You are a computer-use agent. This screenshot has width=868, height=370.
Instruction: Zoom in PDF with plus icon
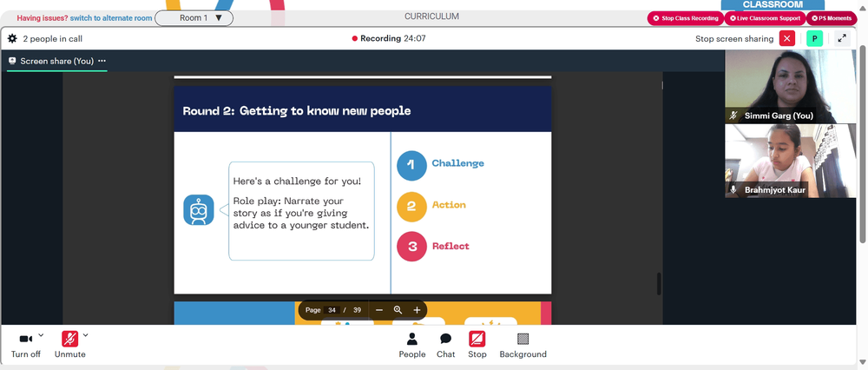pyautogui.click(x=417, y=310)
